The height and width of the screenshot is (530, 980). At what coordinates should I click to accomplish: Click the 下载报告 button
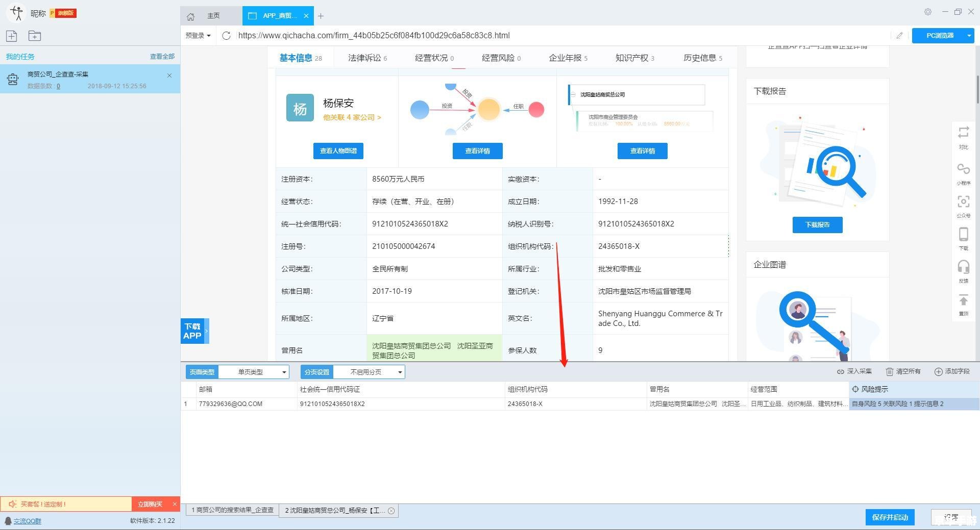[818, 225]
